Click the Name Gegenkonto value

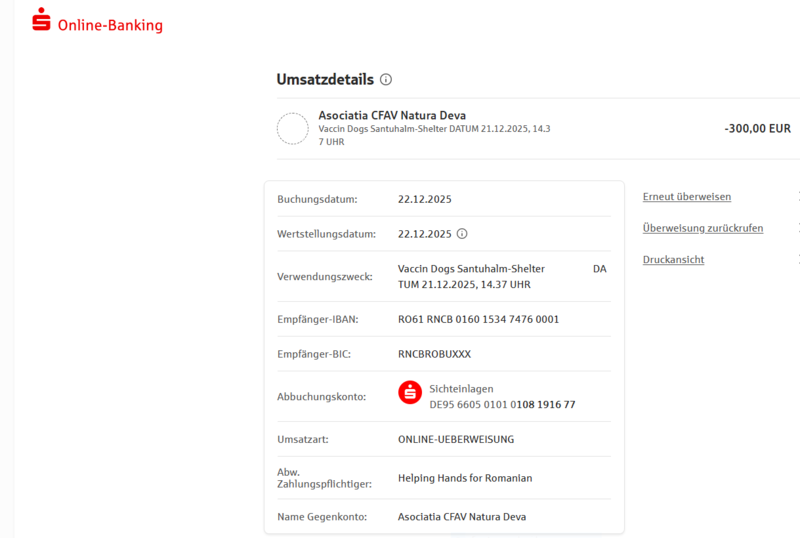461,517
